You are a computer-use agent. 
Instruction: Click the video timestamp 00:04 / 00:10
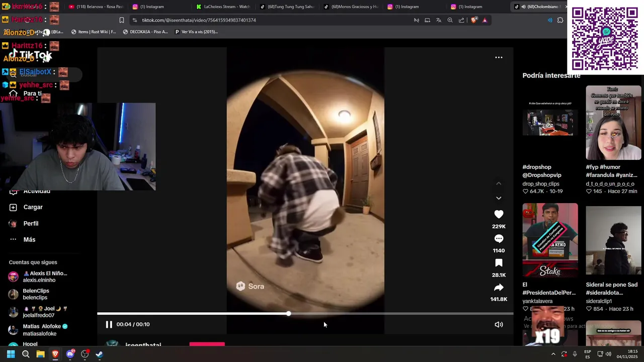point(133,324)
